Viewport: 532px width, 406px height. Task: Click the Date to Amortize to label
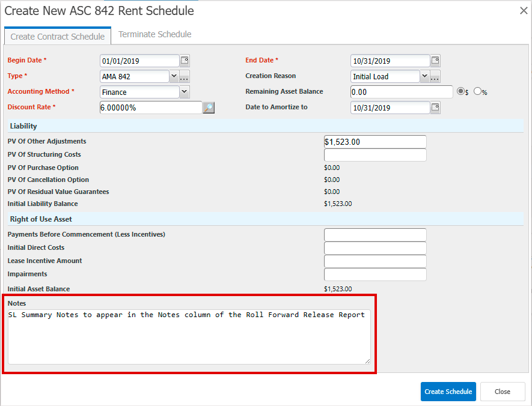tap(276, 107)
